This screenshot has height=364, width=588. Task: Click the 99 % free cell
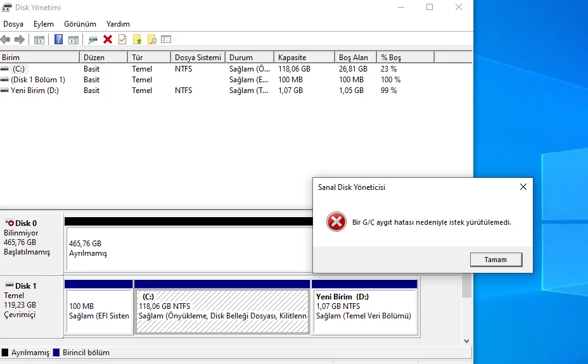tap(389, 91)
